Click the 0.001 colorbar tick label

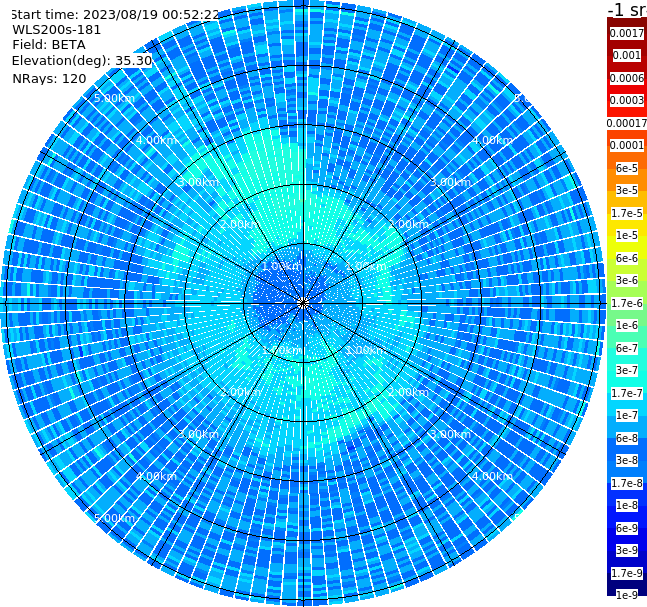click(x=626, y=55)
